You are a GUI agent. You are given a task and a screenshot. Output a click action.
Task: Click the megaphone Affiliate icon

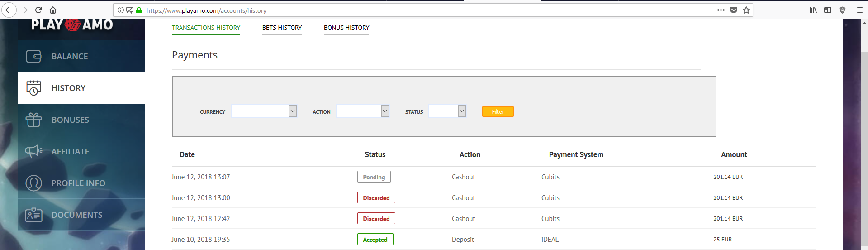click(x=33, y=151)
